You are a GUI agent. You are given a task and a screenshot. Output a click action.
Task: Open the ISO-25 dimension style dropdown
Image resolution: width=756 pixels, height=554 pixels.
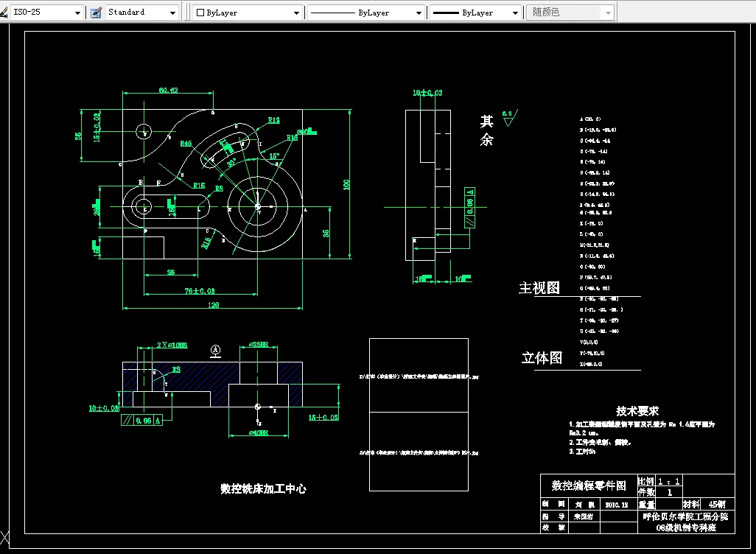(x=77, y=13)
